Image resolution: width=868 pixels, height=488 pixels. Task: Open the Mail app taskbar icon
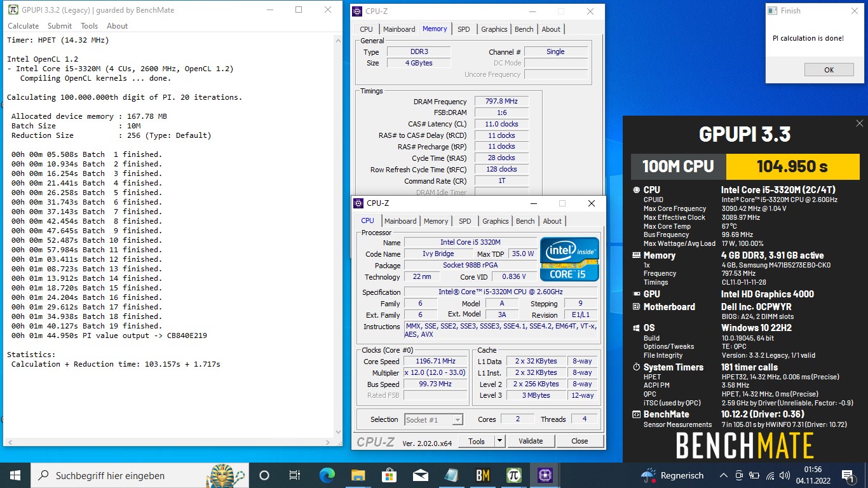tap(420, 475)
